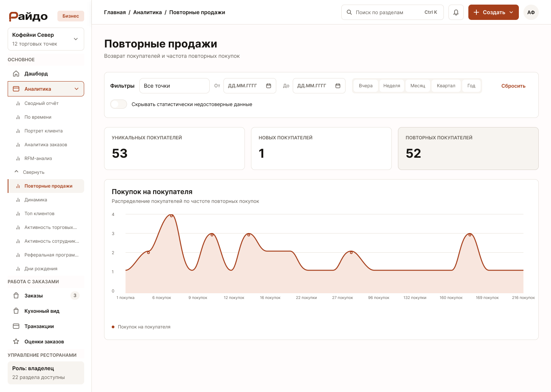Select the Месяц period tab
The height and width of the screenshot is (392, 551).
(x=418, y=86)
